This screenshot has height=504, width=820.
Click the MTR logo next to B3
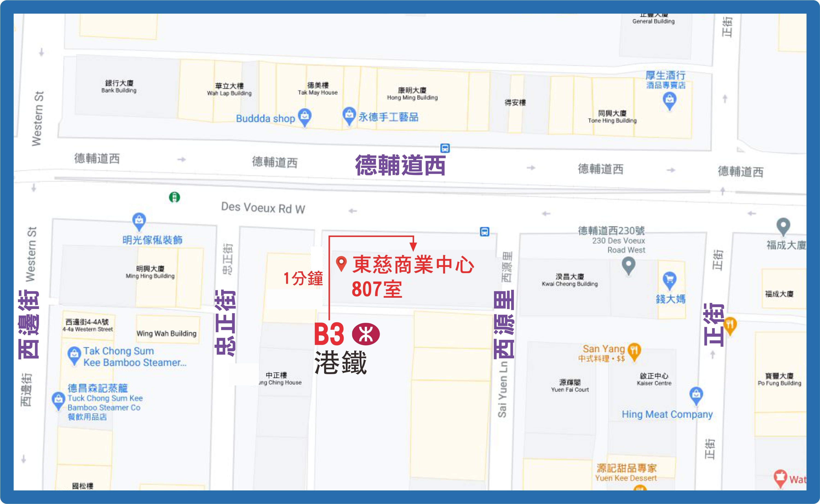click(x=366, y=334)
